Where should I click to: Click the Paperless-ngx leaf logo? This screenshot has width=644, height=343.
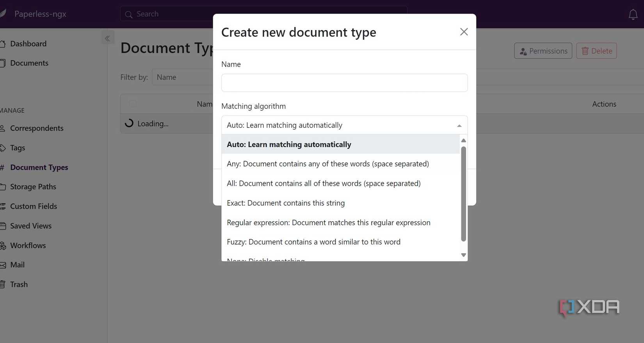tap(3, 14)
